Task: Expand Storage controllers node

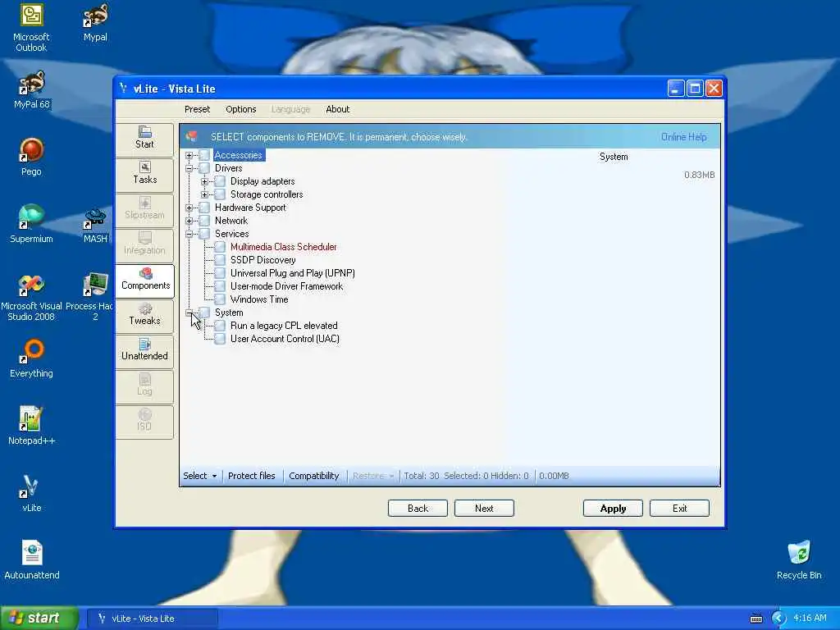Action: 204,194
